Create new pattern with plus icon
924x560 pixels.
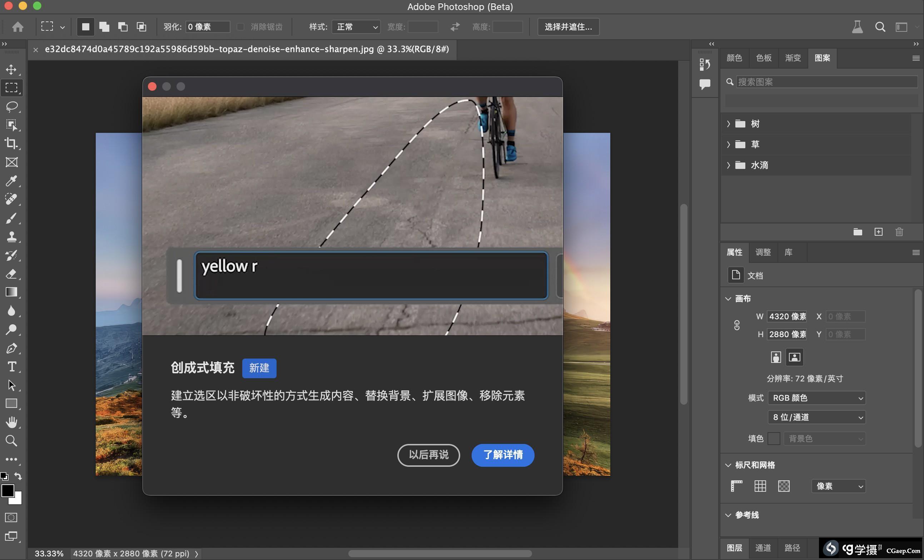click(x=878, y=232)
